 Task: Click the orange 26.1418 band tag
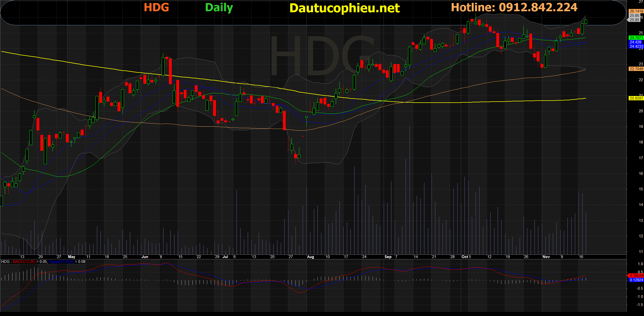coord(636,11)
